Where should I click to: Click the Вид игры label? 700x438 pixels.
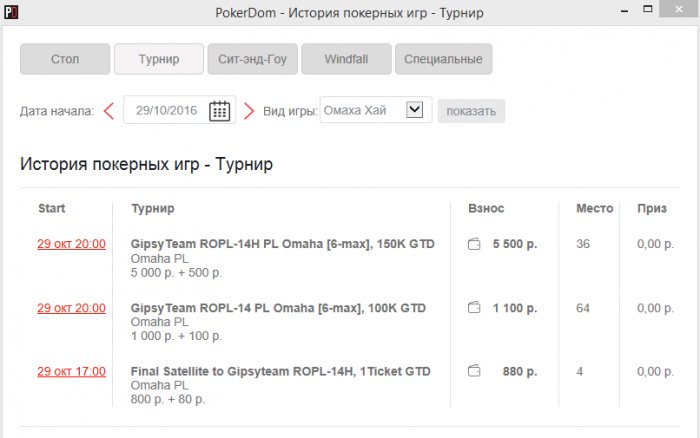290,111
